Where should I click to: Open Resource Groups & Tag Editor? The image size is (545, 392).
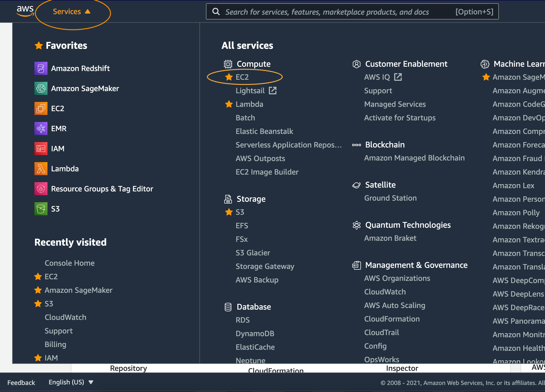coord(102,189)
